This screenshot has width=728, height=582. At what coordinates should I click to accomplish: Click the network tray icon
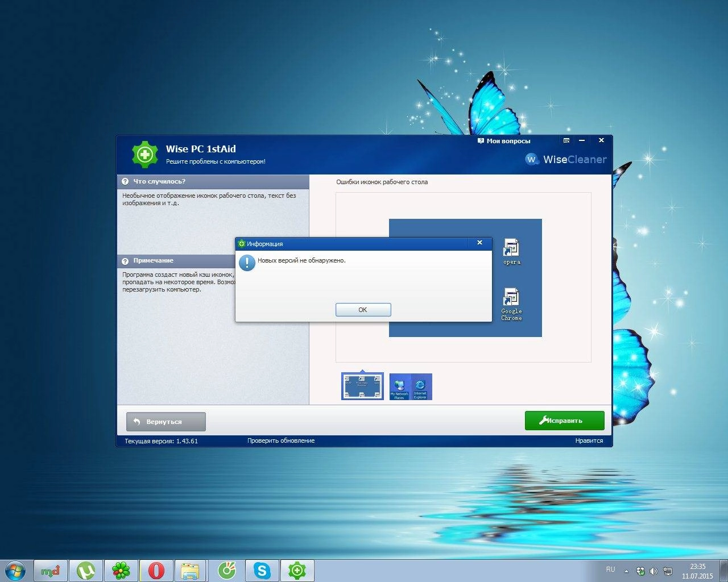pos(668,571)
